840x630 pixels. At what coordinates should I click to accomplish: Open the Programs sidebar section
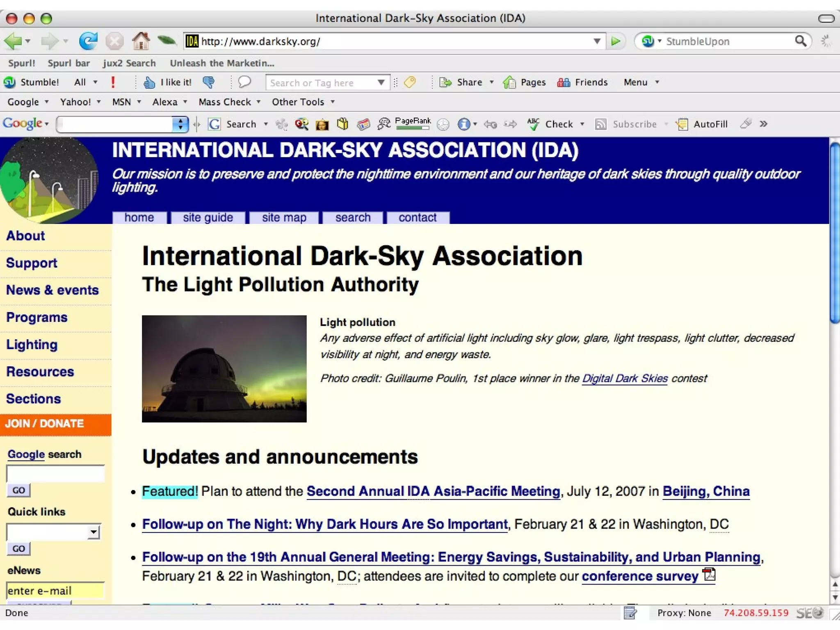coord(37,317)
